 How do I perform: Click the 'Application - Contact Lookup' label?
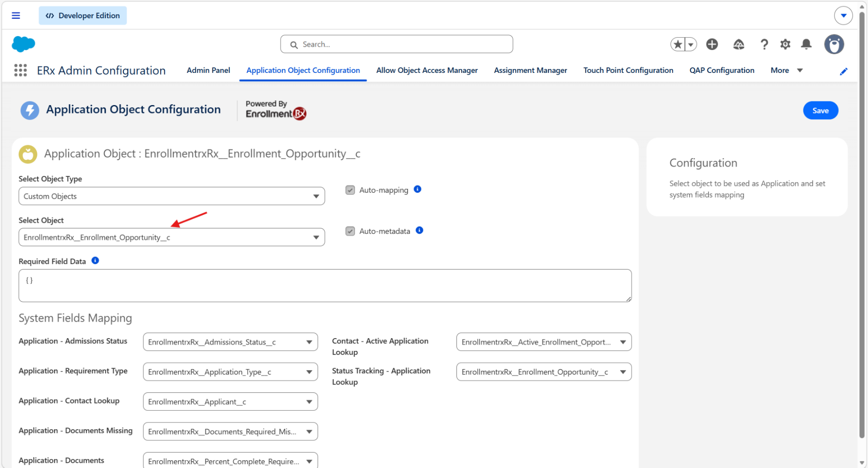(69, 401)
